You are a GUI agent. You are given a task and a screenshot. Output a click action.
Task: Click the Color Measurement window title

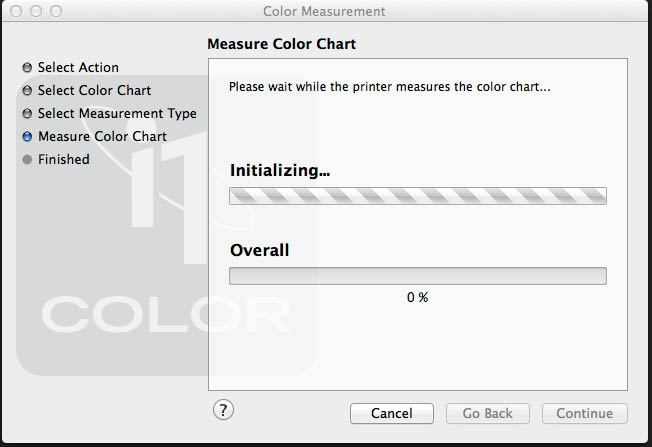324,11
